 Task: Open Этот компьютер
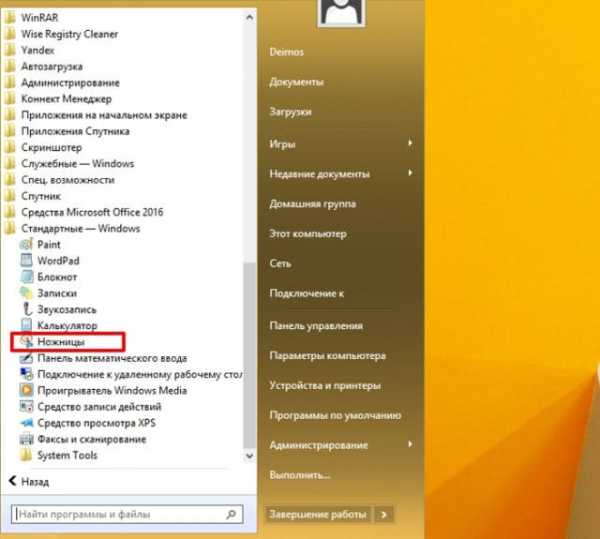[x=308, y=233]
